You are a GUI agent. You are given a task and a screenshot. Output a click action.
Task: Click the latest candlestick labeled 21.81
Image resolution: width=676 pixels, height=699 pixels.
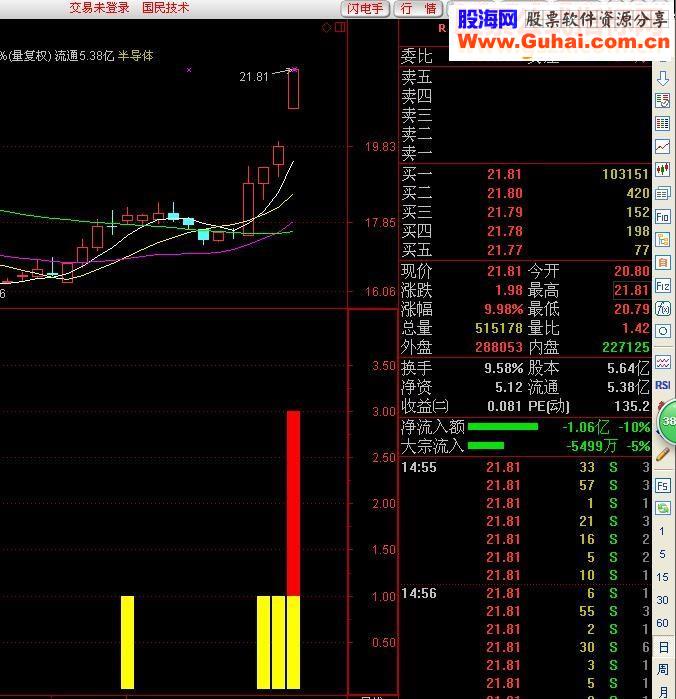[293, 88]
